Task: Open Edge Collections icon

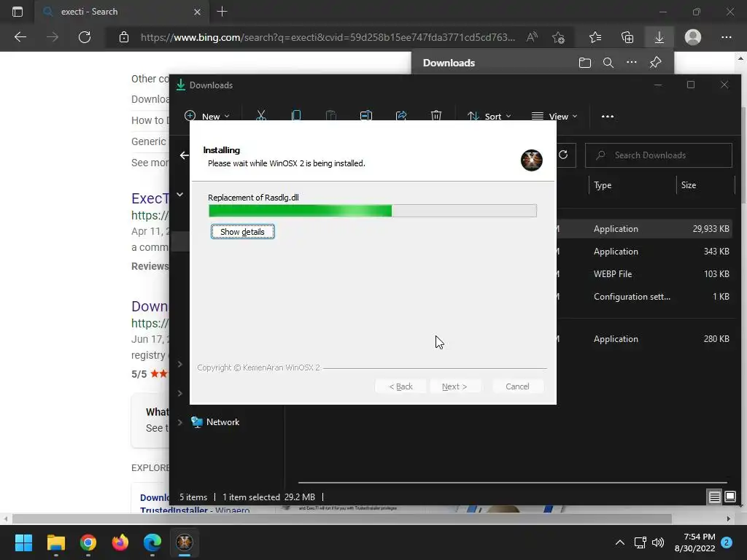Action: 627,37
